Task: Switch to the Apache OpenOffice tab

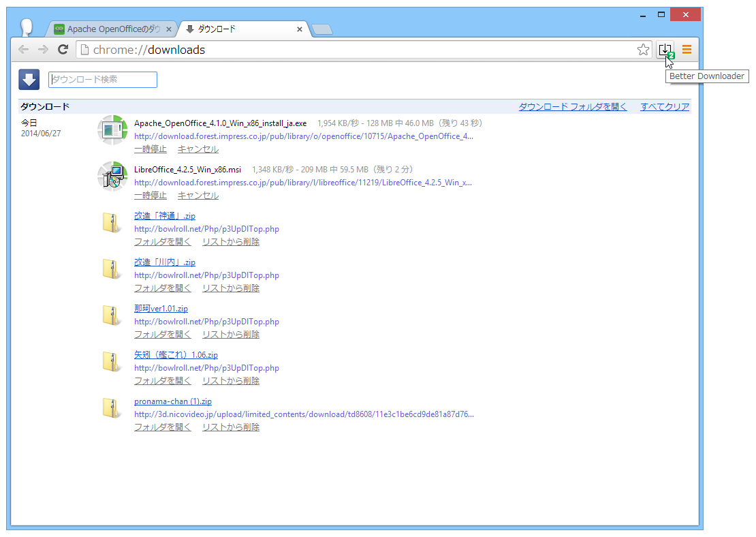Action: click(x=109, y=29)
